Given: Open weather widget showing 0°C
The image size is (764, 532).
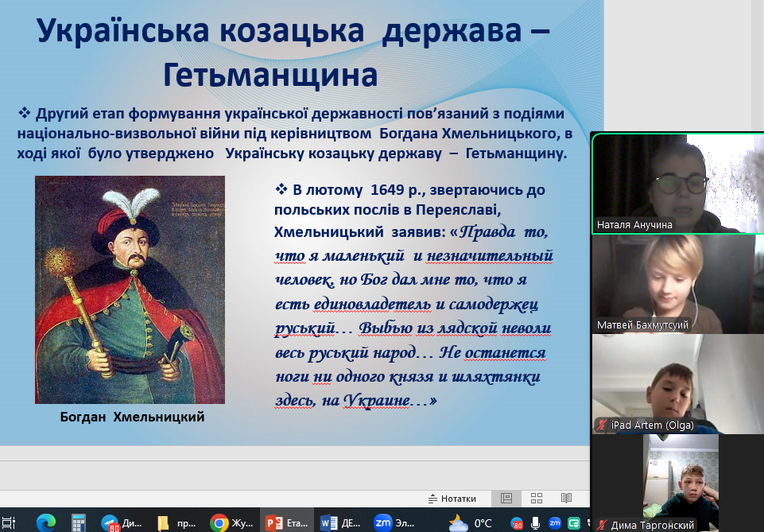Looking at the screenshot, I should point(471,524).
